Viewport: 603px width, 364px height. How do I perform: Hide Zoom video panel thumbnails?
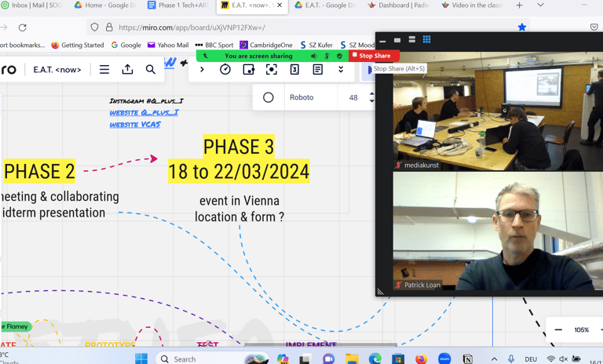pyautogui.click(x=382, y=40)
